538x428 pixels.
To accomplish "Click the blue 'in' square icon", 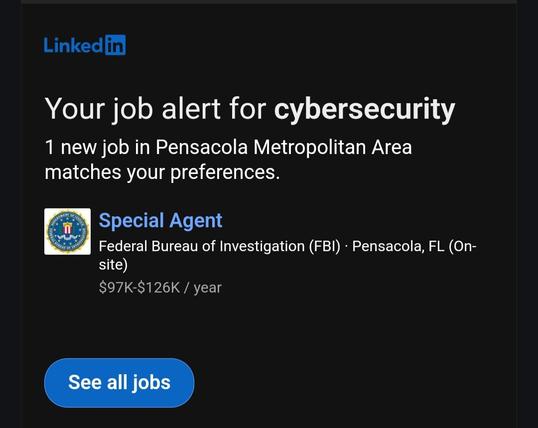I will tap(116, 45).
